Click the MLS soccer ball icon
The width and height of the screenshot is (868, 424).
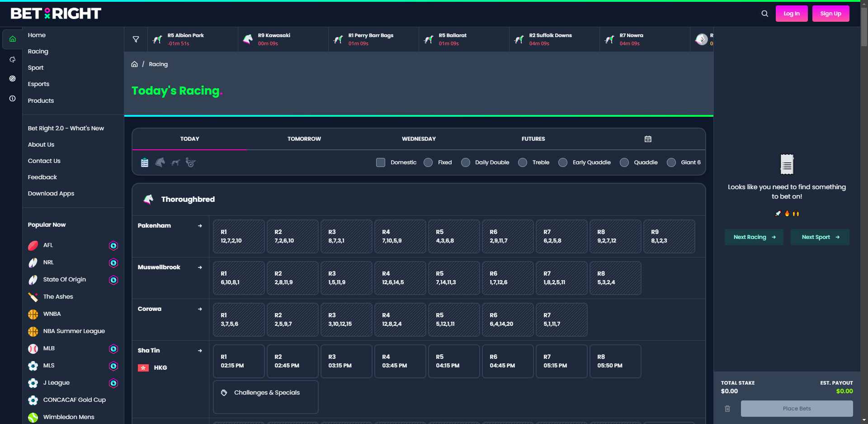[33, 366]
